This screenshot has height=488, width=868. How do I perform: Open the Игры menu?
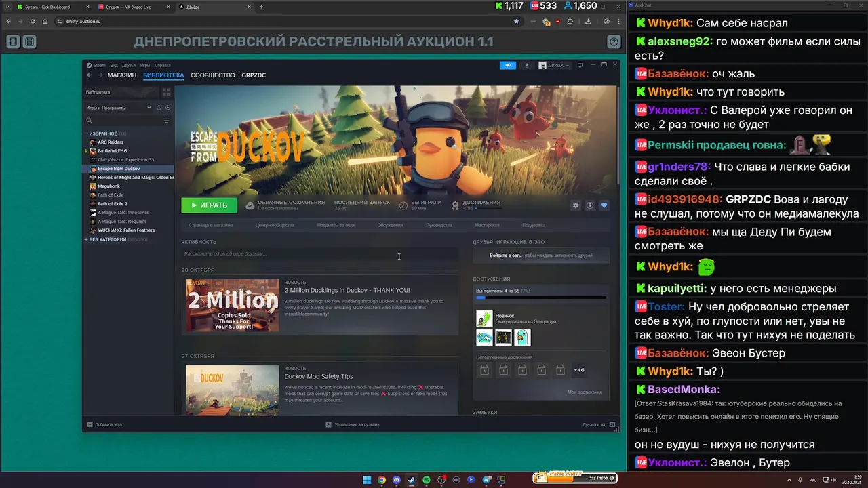pyautogui.click(x=145, y=65)
